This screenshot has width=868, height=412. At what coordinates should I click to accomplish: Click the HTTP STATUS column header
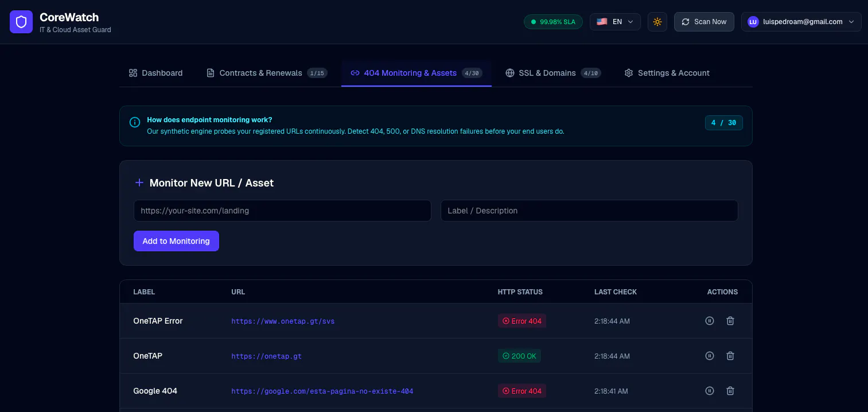520,291
